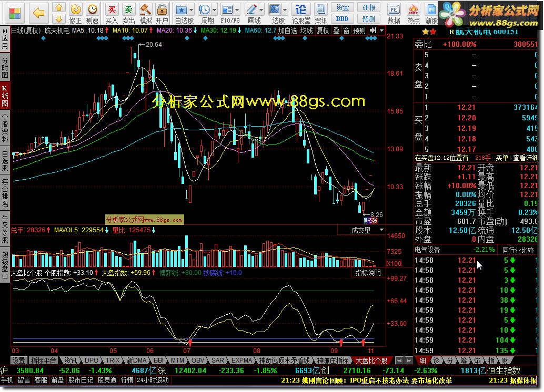544x392 pixels.
Task: Toggle 窗 window layout
Action: pos(346,30)
